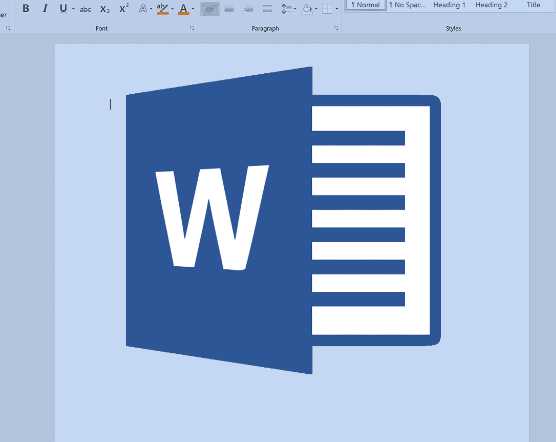
Task: Toggle Italic formatting
Action: (x=45, y=8)
